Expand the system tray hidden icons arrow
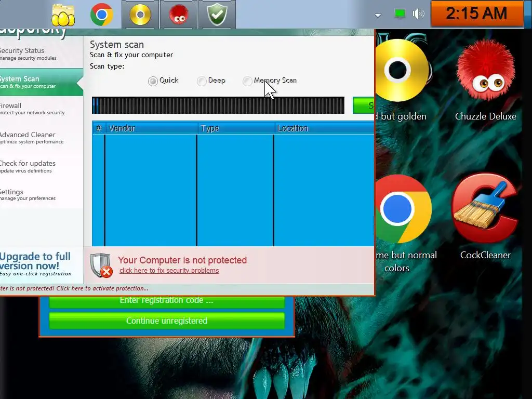 pyautogui.click(x=378, y=15)
